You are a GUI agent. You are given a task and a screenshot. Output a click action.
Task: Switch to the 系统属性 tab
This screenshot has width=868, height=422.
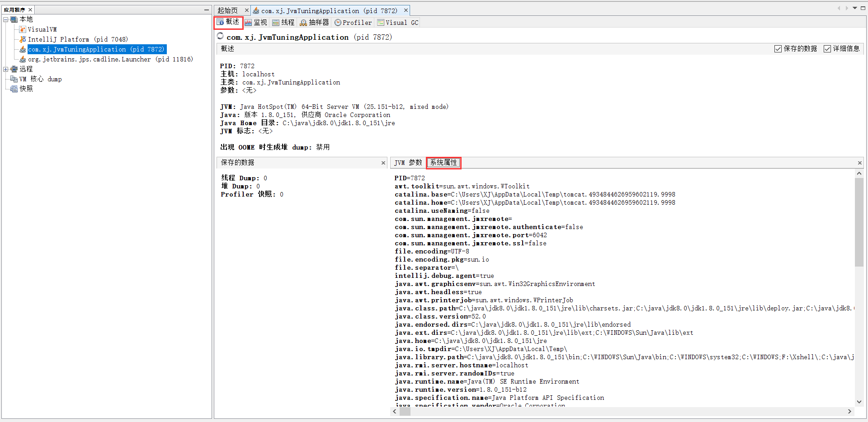443,163
